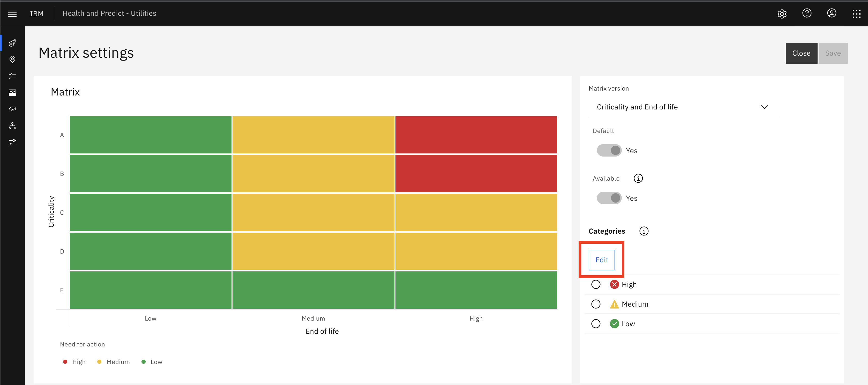Image resolution: width=868 pixels, height=385 pixels.
Task: Open the monitor dashboard sidebar icon
Action: tap(12, 92)
